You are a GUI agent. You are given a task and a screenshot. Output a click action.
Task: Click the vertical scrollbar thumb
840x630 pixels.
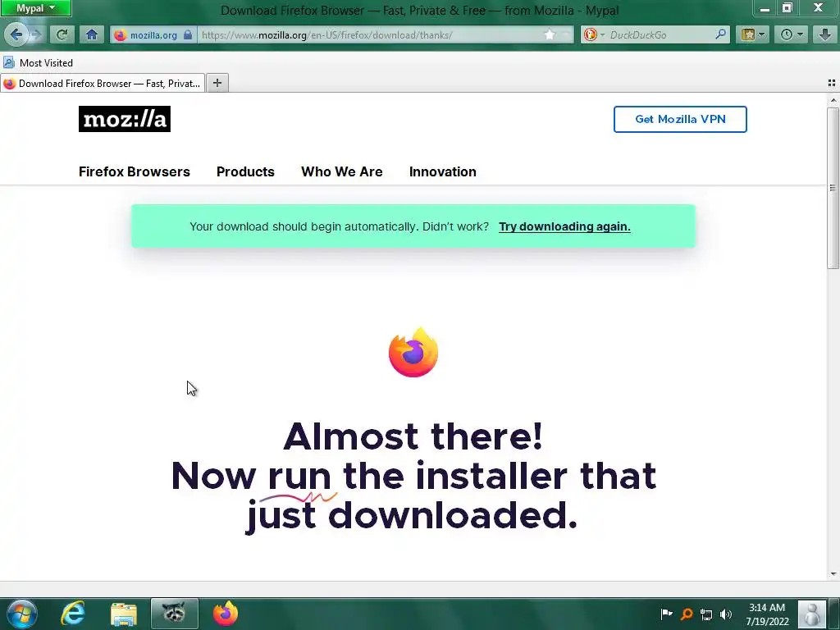[x=833, y=188]
